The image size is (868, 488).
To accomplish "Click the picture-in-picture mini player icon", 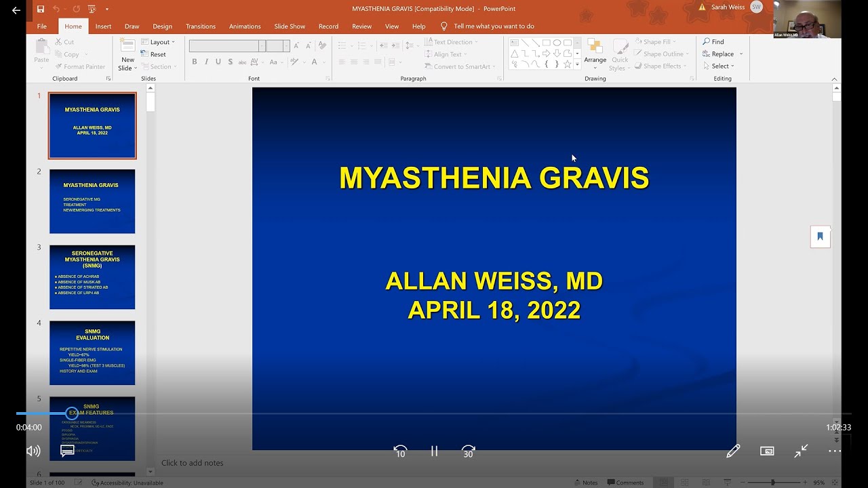I will 767,451.
